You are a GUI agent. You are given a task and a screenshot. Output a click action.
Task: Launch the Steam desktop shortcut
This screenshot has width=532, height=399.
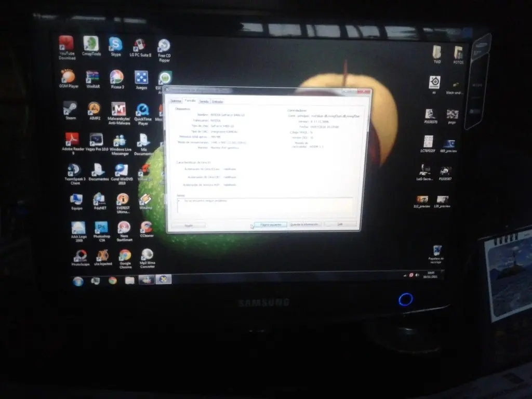click(71, 111)
